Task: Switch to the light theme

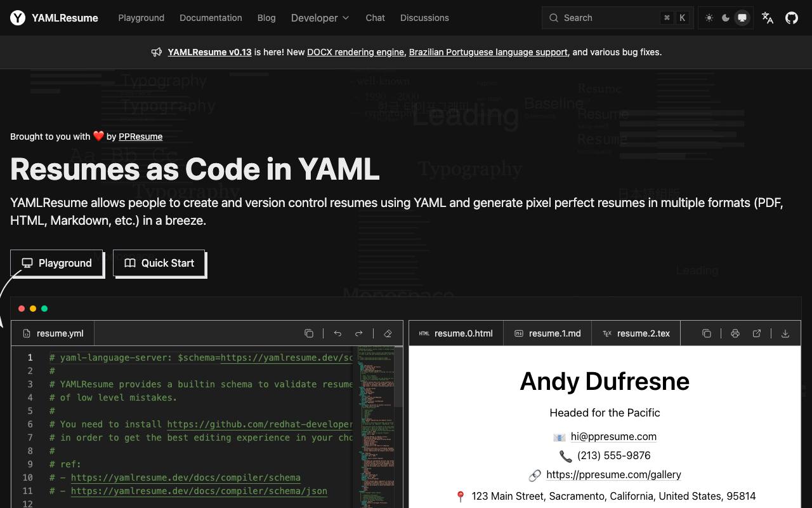Action: click(x=709, y=18)
